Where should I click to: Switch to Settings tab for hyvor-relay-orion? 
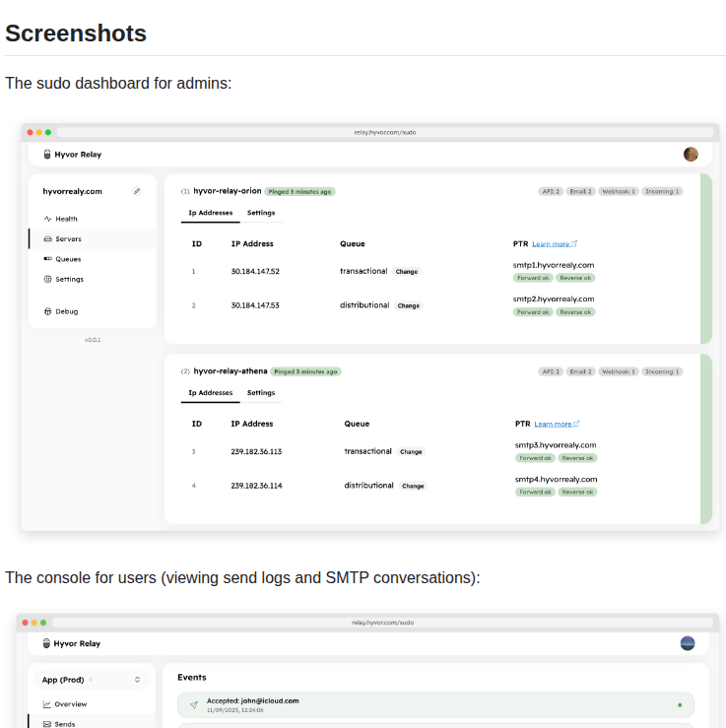[261, 213]
